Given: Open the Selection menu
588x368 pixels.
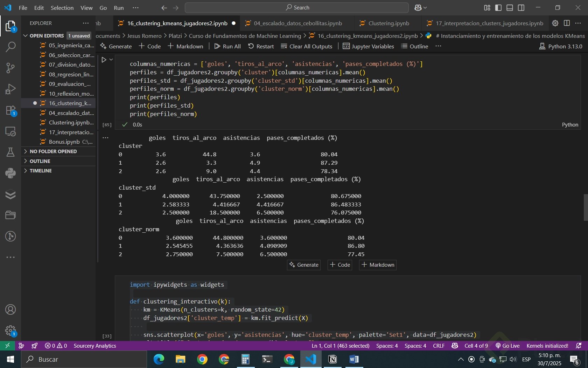Looking at the screenshot, I should [62, 8].
